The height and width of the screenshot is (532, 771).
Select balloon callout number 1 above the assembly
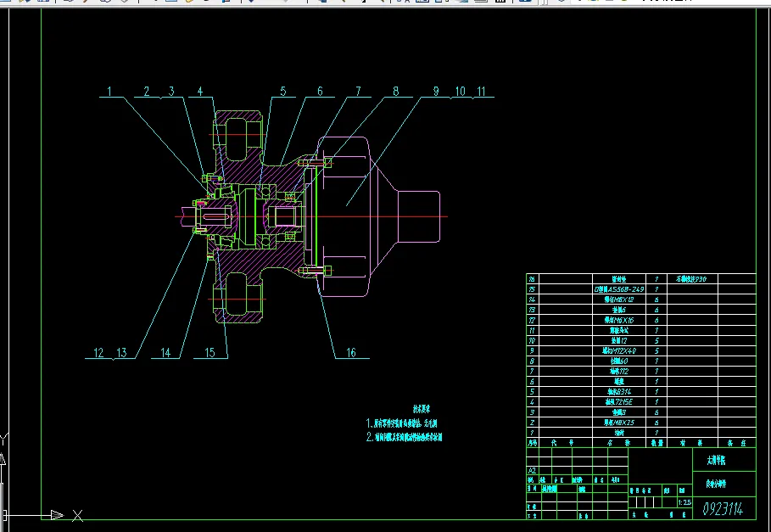(x=109, y=92)
